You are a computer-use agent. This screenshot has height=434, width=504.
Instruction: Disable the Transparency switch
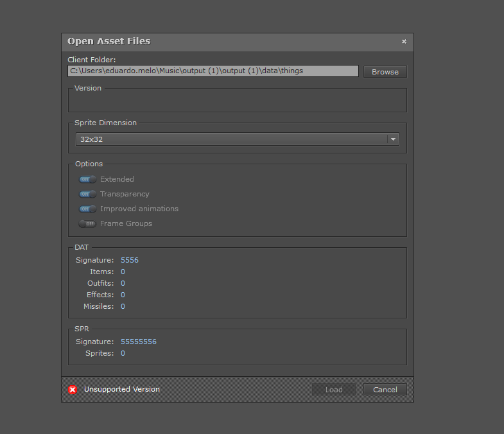coord(87,195)
